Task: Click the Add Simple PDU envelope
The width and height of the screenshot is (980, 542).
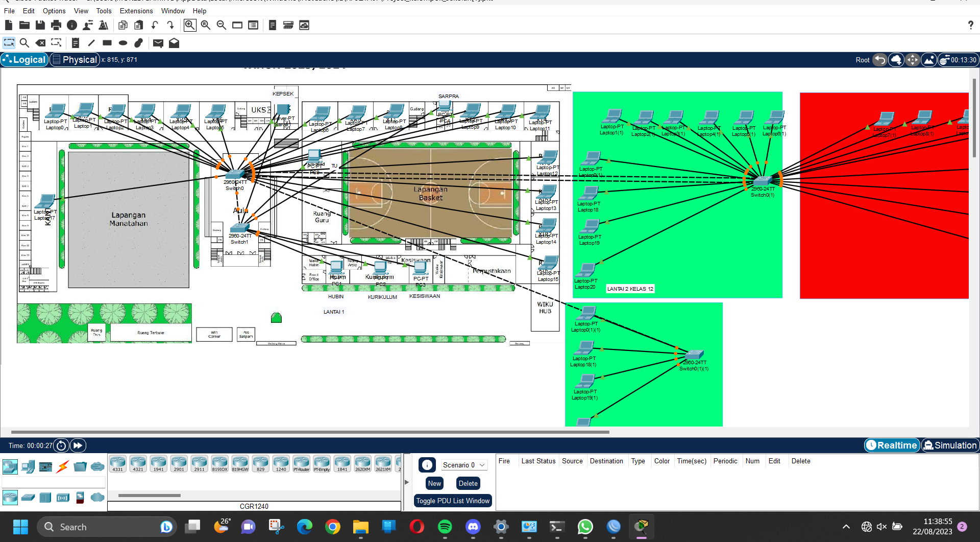Action: pos(158,43)
